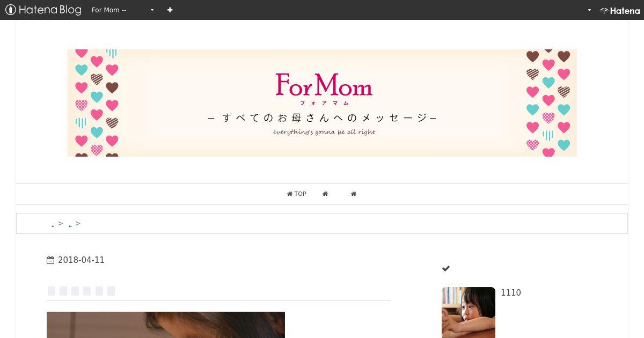
Task: Click the Hatena Blog logo
Action: point(43,10)
